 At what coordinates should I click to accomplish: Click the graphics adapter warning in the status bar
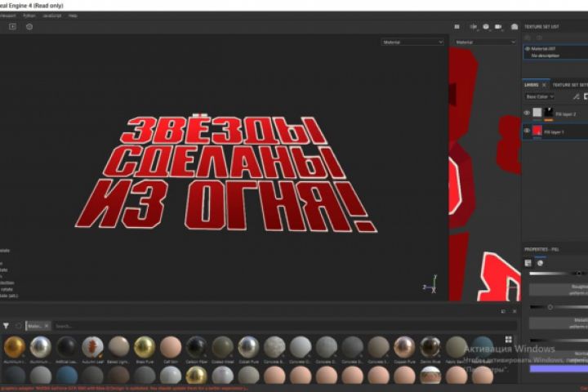[124, 388]
